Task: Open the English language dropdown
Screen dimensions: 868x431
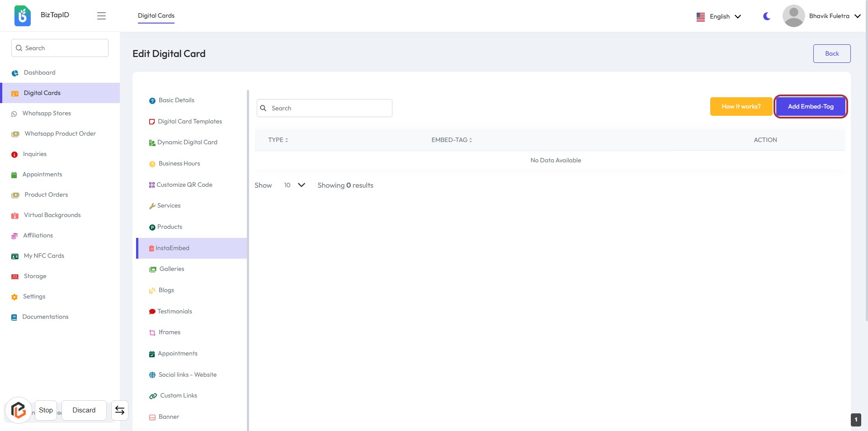Action: 719,16
